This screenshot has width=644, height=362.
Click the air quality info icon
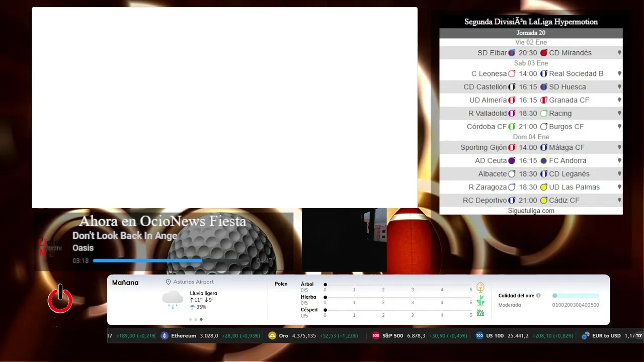538,296
